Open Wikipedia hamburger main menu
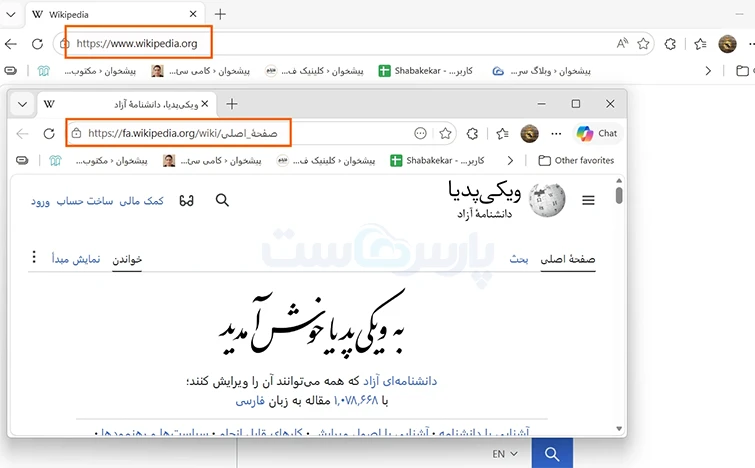Image resolution: width=755 pixels, height=468 pixels. 588,200
